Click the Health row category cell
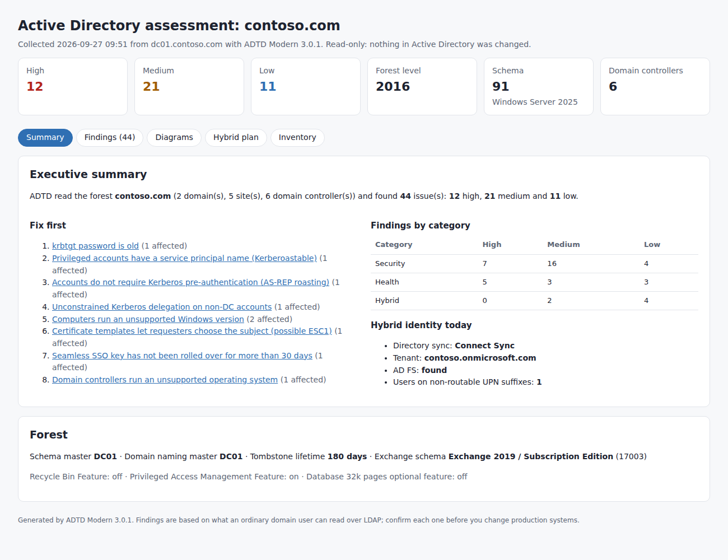 pyautogui.click(x=424, y=282)
